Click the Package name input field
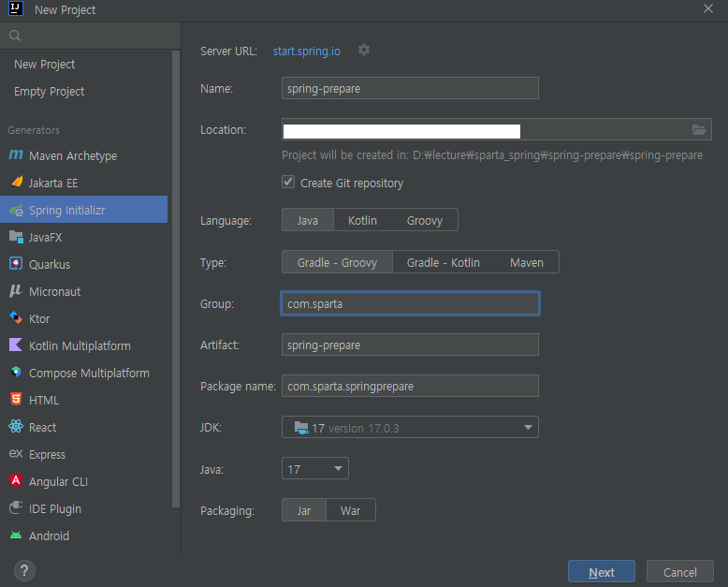 click(410, 386)
